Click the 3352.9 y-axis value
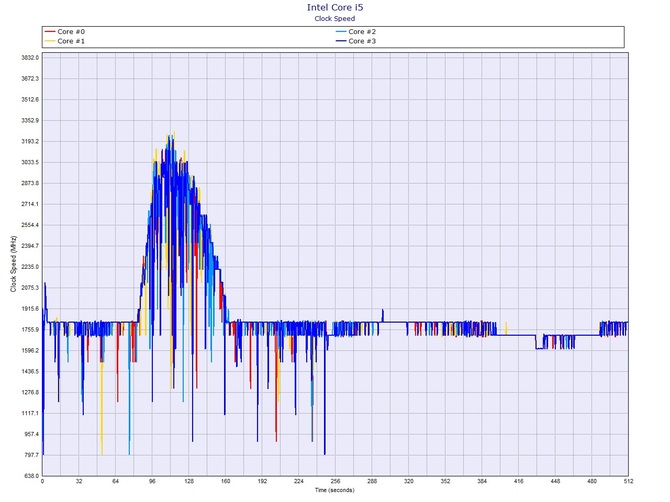 click(30, 120)
